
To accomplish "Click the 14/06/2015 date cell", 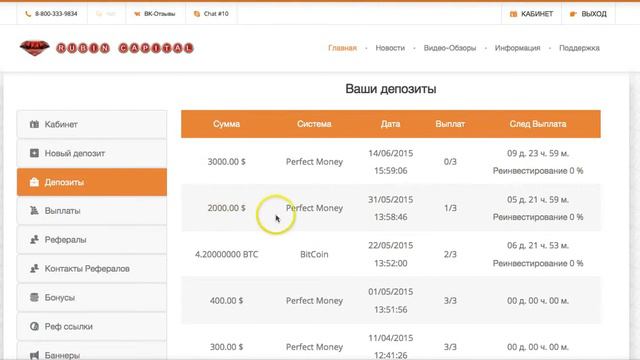I will (391, 153).
